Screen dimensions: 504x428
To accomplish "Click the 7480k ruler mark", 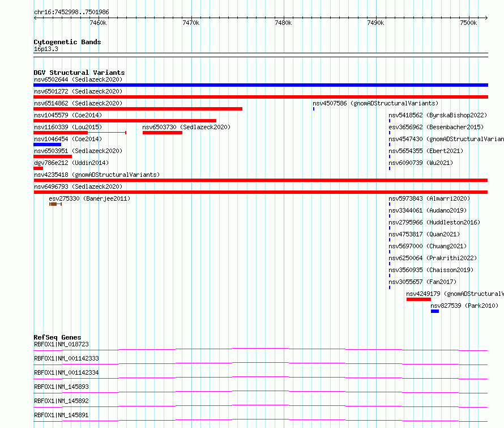I will coord(284,23).
